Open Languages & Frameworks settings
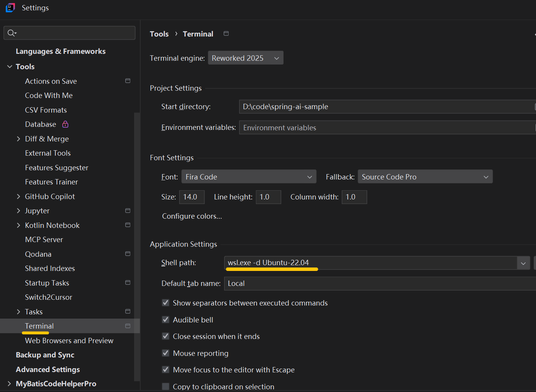Image resolution: width=536 pixels, height=392 pixels. click(61, 51)
